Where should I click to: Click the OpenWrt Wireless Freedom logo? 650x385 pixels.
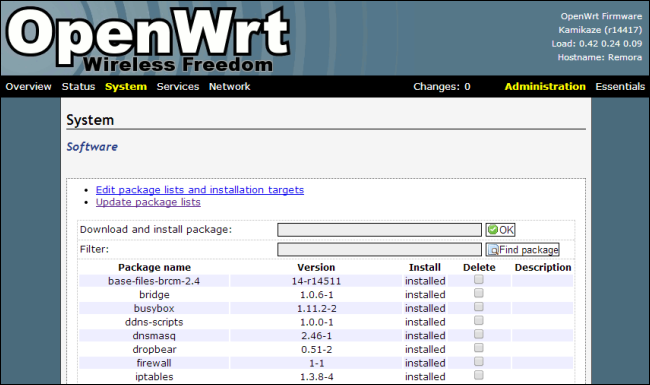click(x=147, y=39)
